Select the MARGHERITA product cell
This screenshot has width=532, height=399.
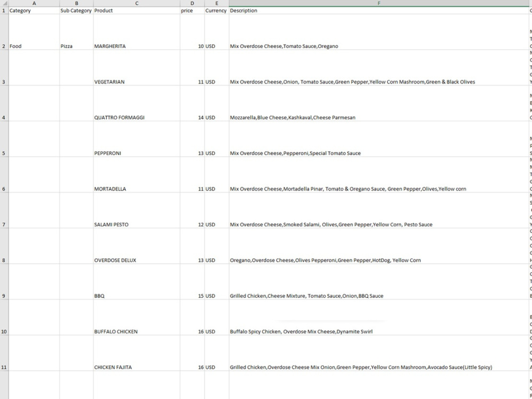tap(137, 32)
